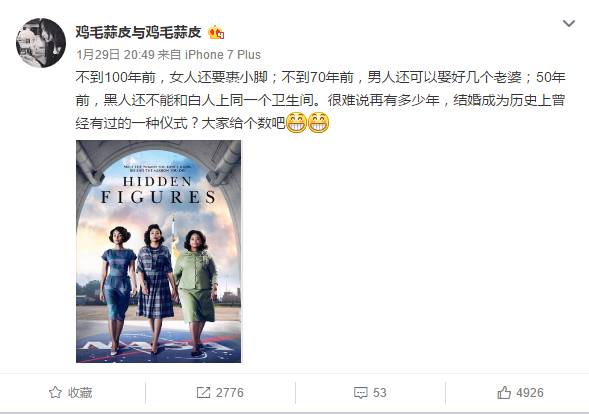Click the crown membership badge icon

[x=216, y=33]
